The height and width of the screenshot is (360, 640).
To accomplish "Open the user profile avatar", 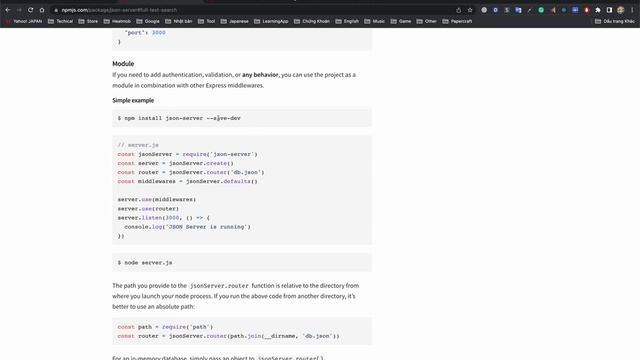I will tap(621, 10).
